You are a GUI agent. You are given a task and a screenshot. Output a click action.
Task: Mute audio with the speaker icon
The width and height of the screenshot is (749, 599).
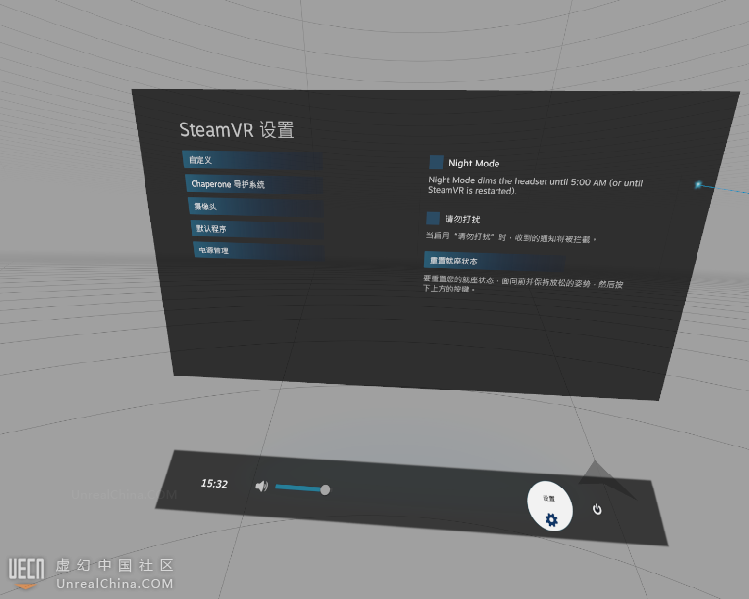pyautogui.click(x=261, y=487)
